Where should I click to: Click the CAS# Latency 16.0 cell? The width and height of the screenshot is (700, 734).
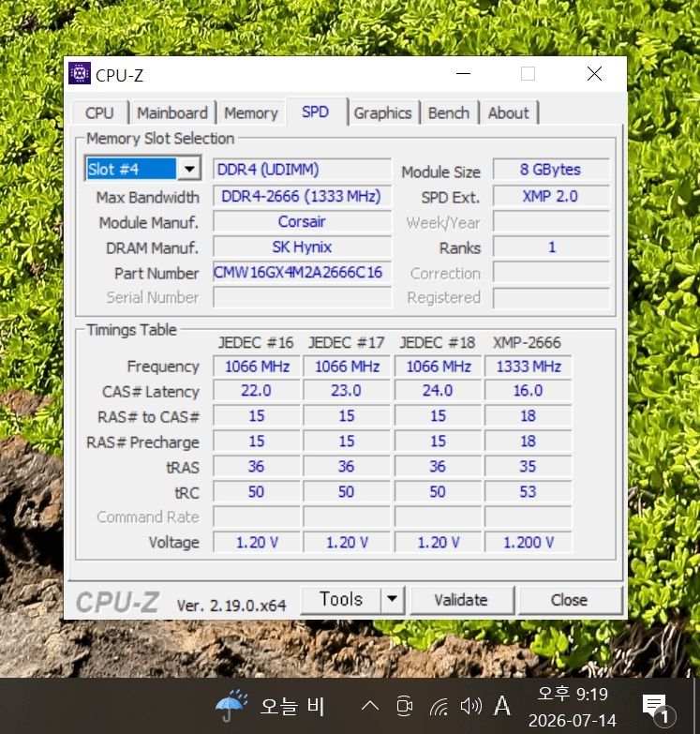pyautogui.click(x=529, y=390)
